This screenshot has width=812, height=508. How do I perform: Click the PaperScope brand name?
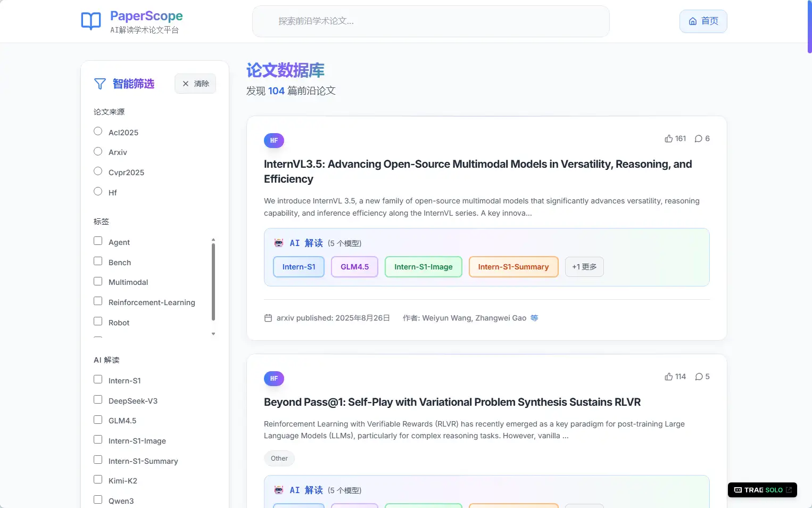[x=146, y=16]
